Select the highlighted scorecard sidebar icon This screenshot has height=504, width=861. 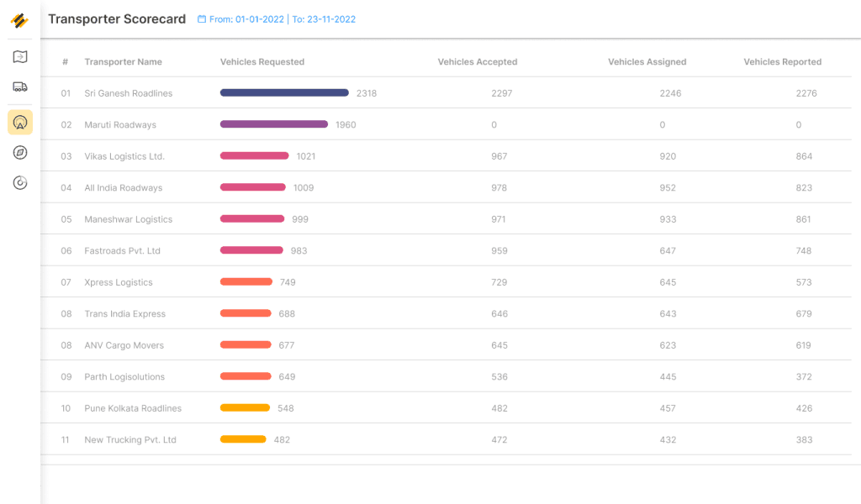pos(20,122)
